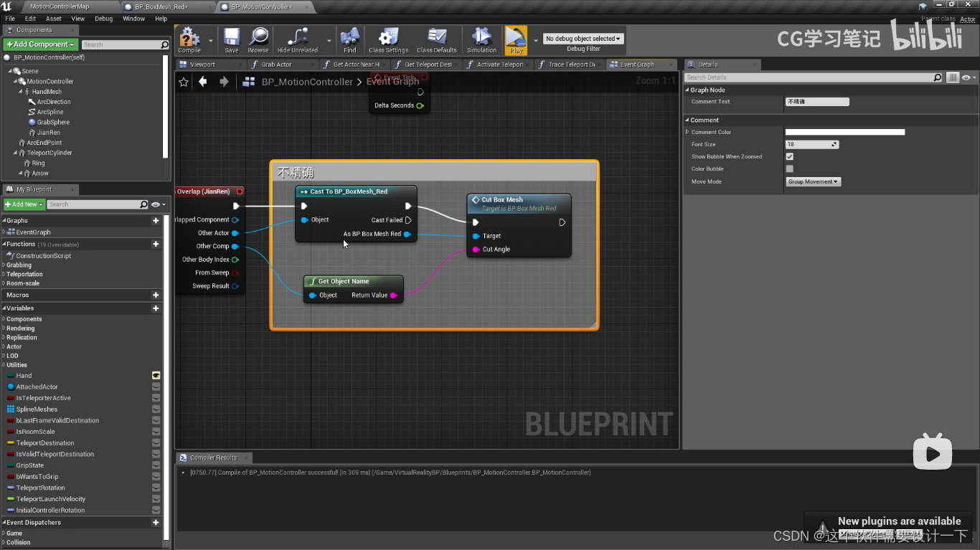The image size is (980, 550).
Task: Switch to the MotionControllerMap tab
Action: pyautogui.click(x=60, y=6)
